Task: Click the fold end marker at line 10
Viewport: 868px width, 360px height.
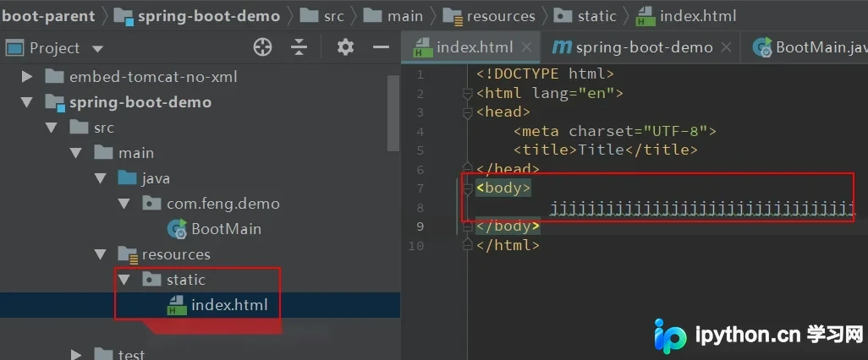Action: pyautogui.click(x=468, y=244)
